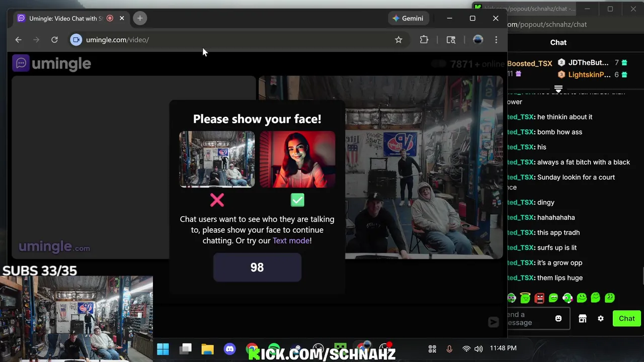Click the green checkmark under the face photo
This screenshot has height=362, width=644.
point(297,200)
